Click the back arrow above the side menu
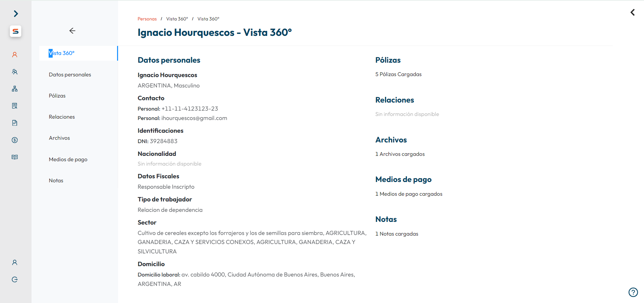644x303 pixels. 72,31
